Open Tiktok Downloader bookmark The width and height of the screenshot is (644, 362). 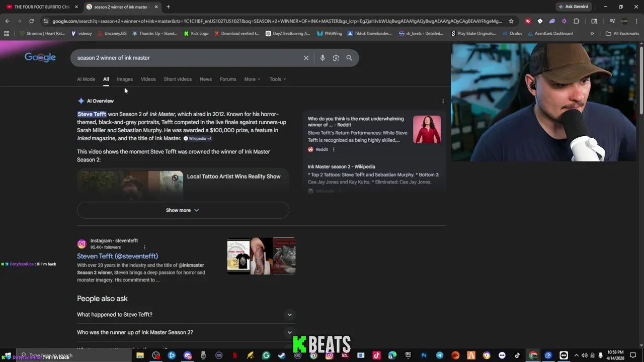(369, 34)
